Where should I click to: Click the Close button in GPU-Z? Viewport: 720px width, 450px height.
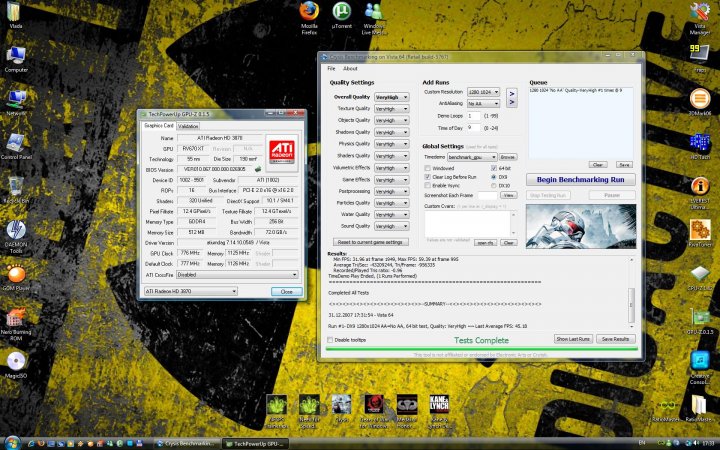coord(287,292)
